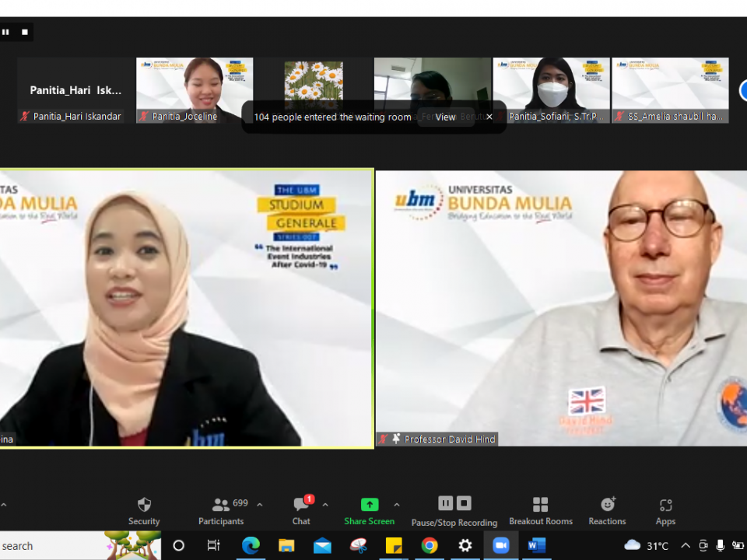Click in the Windows taskbar search box
The width and height of the screenshot is (747, 560).
pyautogui.click(x=80, y=546)
